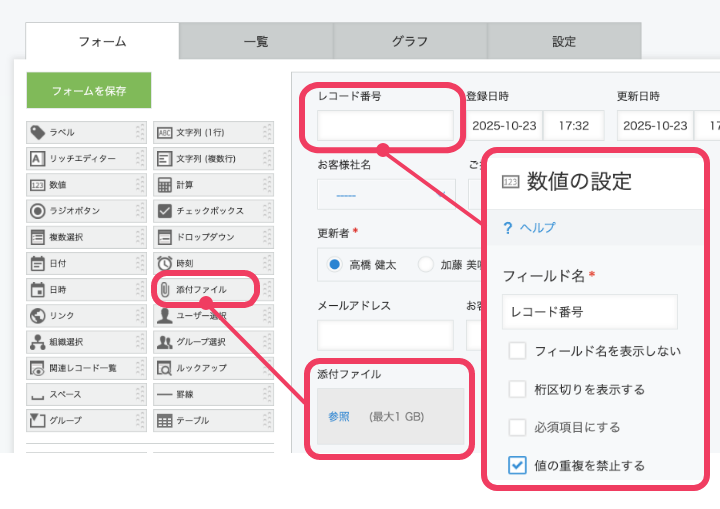The width and height of the screenshot is (720, 509).
Task: Select the ドロップダウン field icon
Action: 164,237
